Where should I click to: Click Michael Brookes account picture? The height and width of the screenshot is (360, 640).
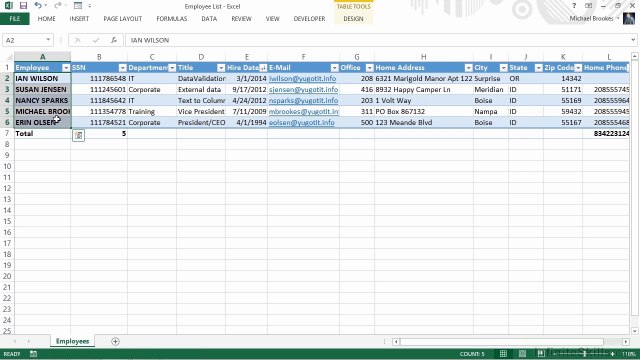pyautogui.click(x=629, y=18)
